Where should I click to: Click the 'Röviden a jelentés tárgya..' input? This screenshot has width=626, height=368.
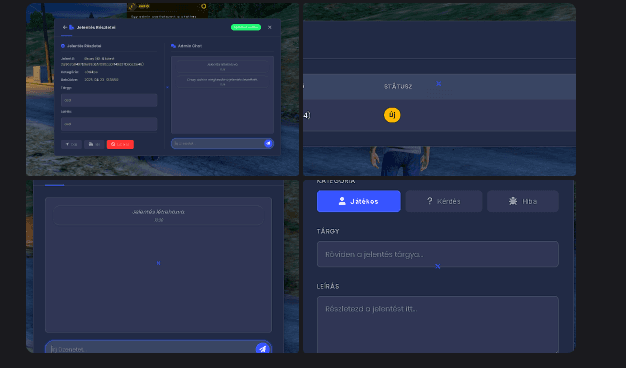click(x=438, y=254)
